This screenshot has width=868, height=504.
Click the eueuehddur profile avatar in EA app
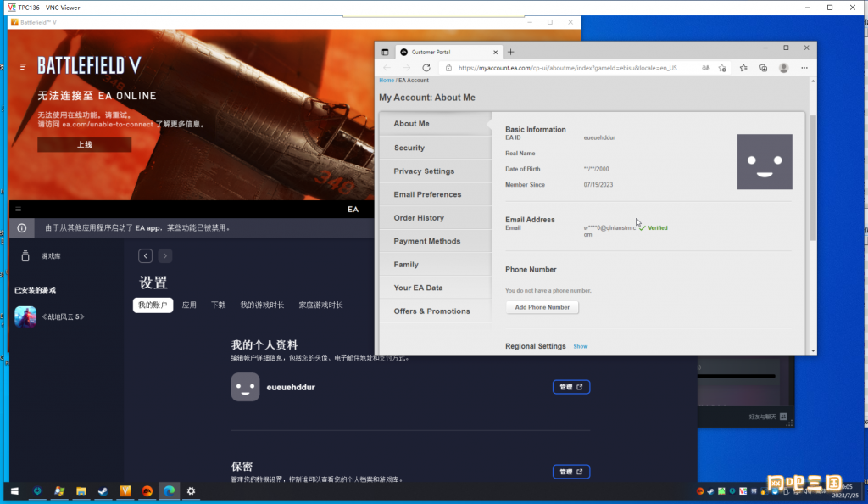pyautogui.click(x=245, y=387)
